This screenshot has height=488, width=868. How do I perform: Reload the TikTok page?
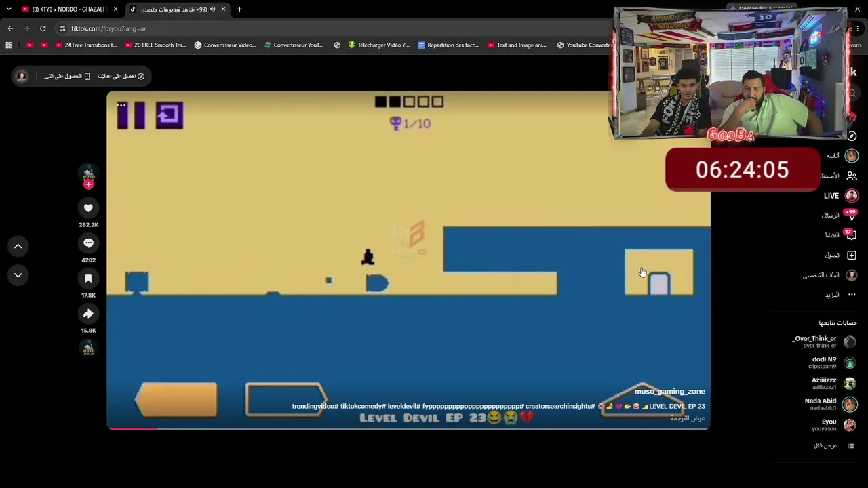[x=43, y=28]
